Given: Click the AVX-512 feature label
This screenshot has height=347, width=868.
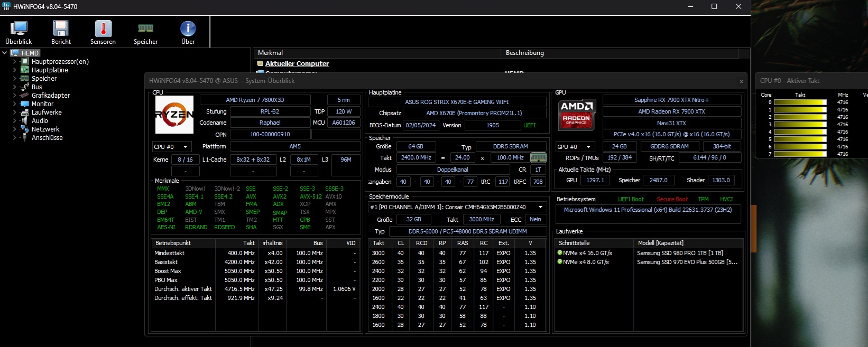Looking at the screenshot, I should pos(310,196).
